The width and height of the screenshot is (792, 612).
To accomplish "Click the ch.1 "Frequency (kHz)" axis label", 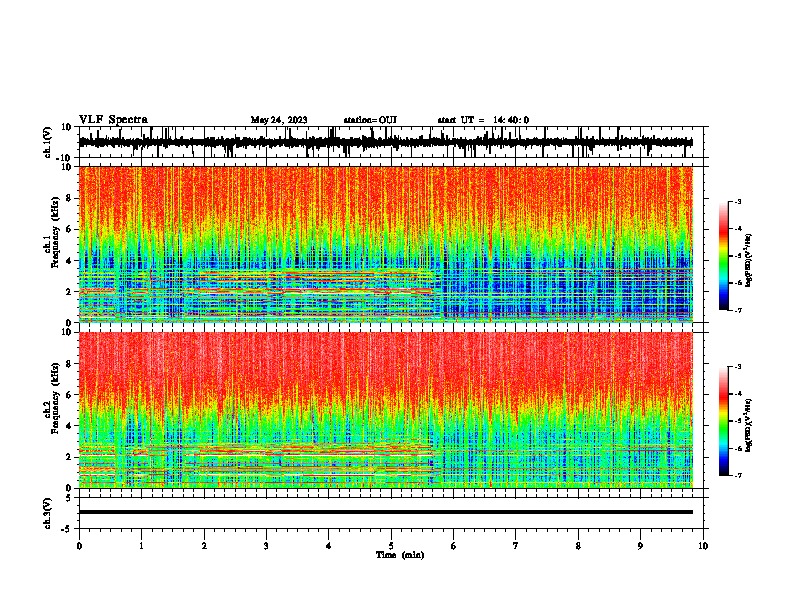I will pyautogui.click(x=56, y=232).
